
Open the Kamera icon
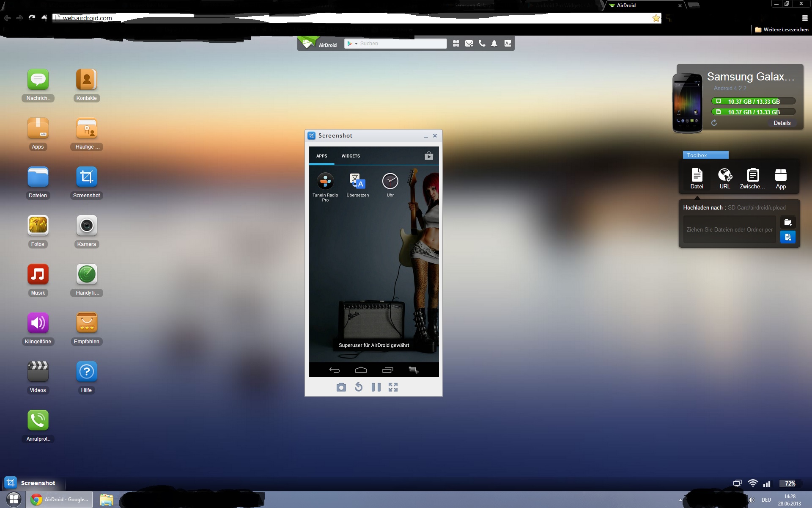pyautogui.click(x=87, y=226)
